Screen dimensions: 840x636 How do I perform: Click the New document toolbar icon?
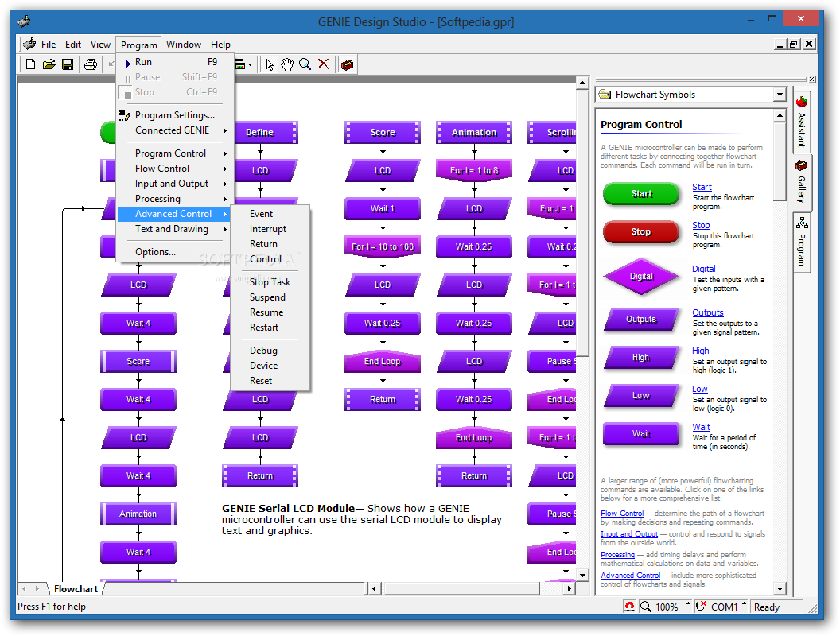click(x=30, y=64)
